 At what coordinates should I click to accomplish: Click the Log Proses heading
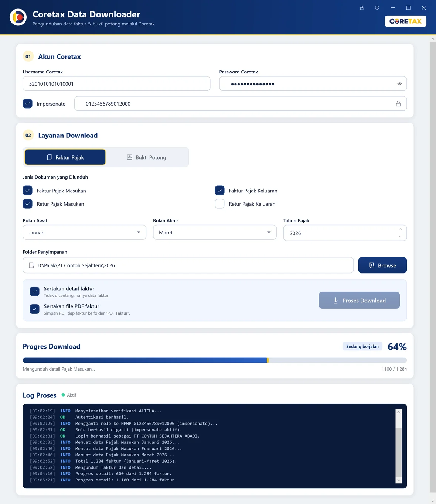click(x=40, y=395)
